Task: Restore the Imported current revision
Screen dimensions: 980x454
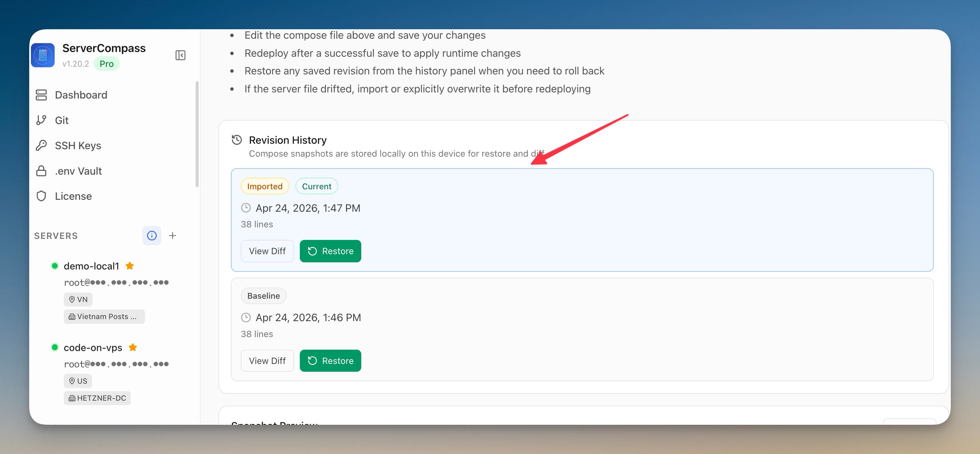Action: pos(330,251)
